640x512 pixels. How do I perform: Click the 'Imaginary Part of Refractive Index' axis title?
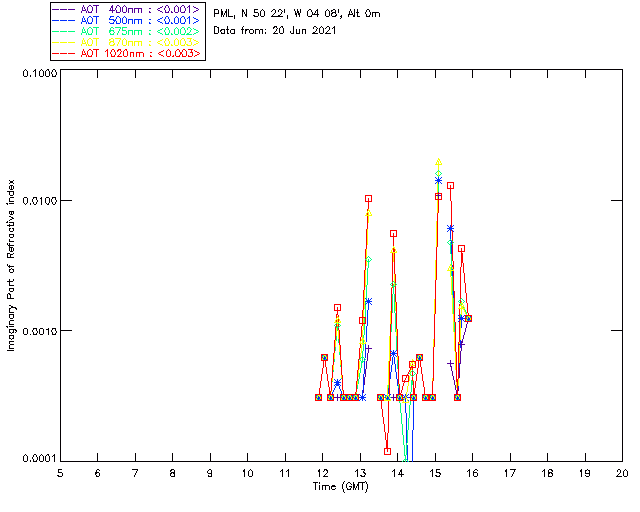(11, 265)
